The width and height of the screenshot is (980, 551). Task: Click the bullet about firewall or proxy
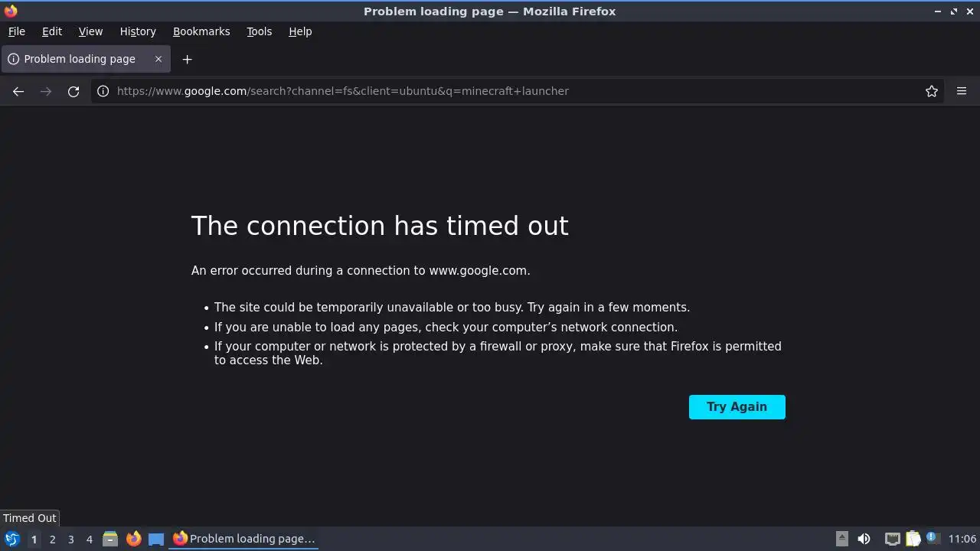[x=498, y=353]
